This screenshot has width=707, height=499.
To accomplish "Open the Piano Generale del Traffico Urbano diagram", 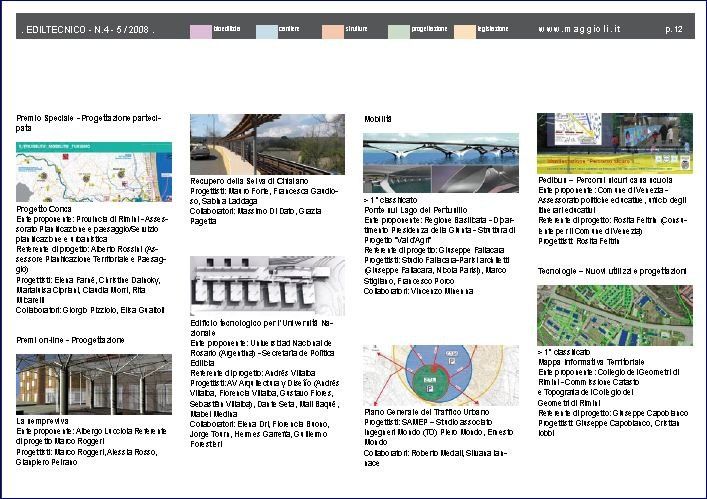I will 441,375.
